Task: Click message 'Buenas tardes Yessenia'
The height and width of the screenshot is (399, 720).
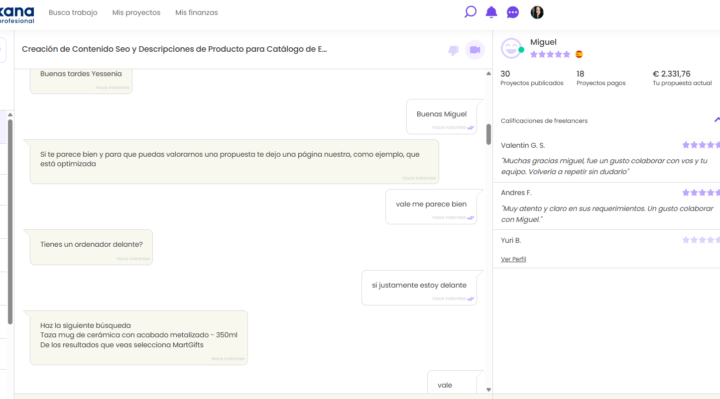Action: 81,80
